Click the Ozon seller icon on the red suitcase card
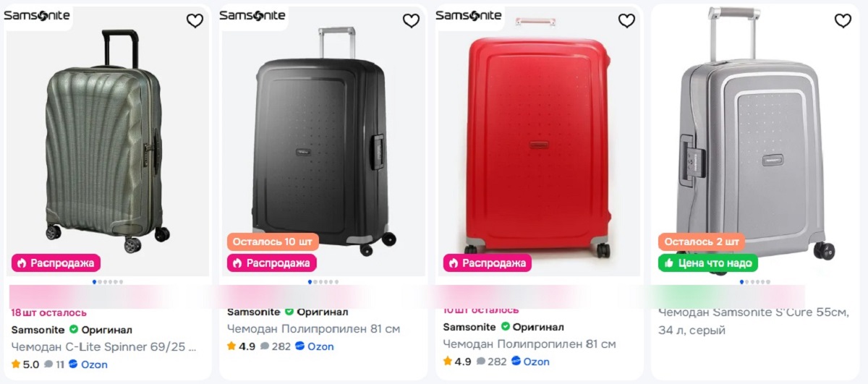 pyautogui.click(x=516, y=362)
